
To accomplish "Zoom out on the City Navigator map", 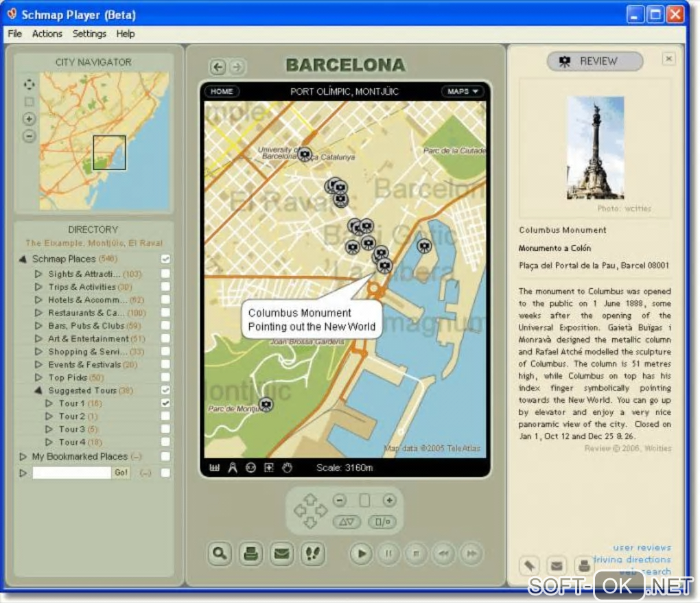I will (x=29, y=136).
